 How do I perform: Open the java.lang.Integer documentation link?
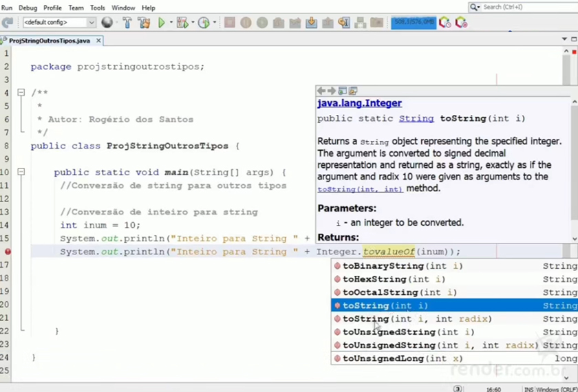click(x=359, y=103)
